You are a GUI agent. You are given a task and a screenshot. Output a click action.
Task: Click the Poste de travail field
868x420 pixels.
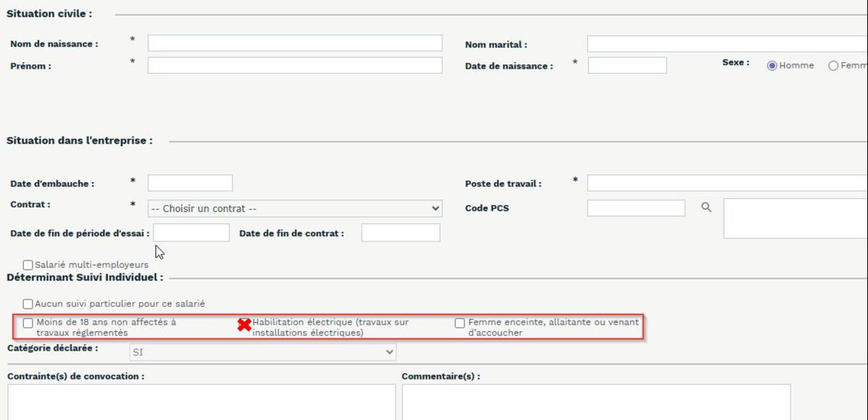[x=723, y=183]
